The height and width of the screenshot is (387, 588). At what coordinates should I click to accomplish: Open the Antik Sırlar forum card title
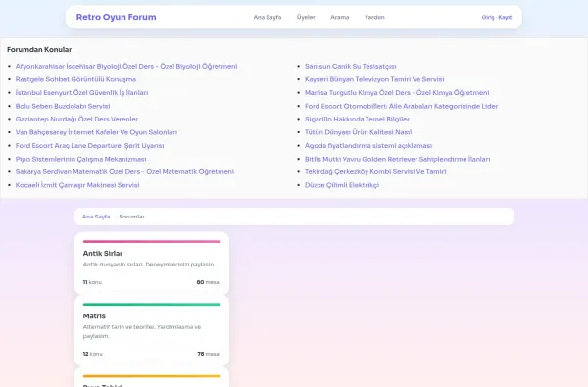coord(103,254)
